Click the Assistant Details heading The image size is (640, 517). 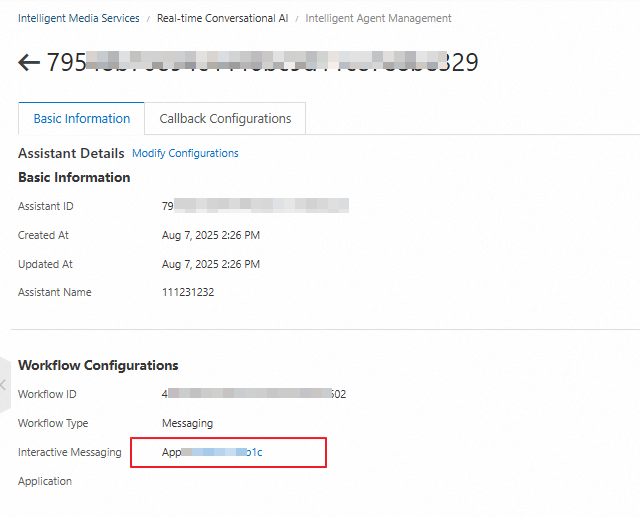(x=71, y=153)
